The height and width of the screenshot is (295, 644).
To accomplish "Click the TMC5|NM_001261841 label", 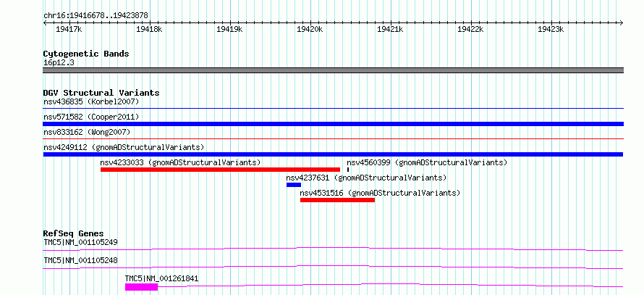I will click(x=162, y=278).
